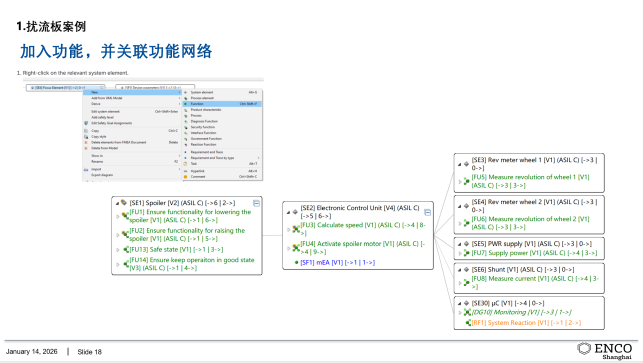Click the ENCO Shanghai logo
643x363 pixels.
[605, 351]
